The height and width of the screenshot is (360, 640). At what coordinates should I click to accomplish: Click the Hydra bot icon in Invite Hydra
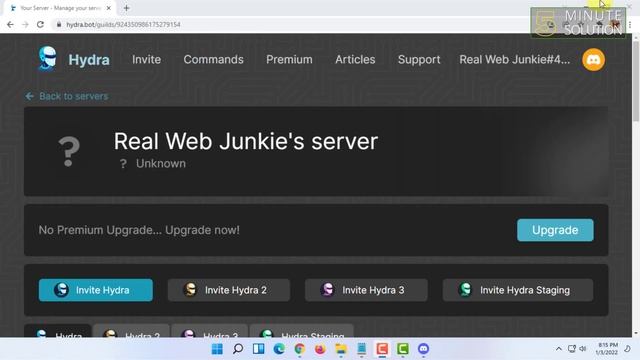pyautogui.click(x=61, y=290)
